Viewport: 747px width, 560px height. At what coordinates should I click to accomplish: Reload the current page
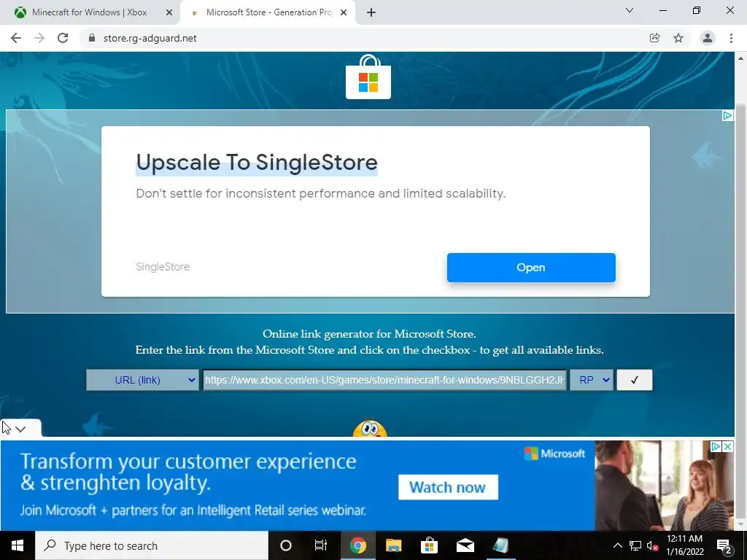click(x=63, y=38)
